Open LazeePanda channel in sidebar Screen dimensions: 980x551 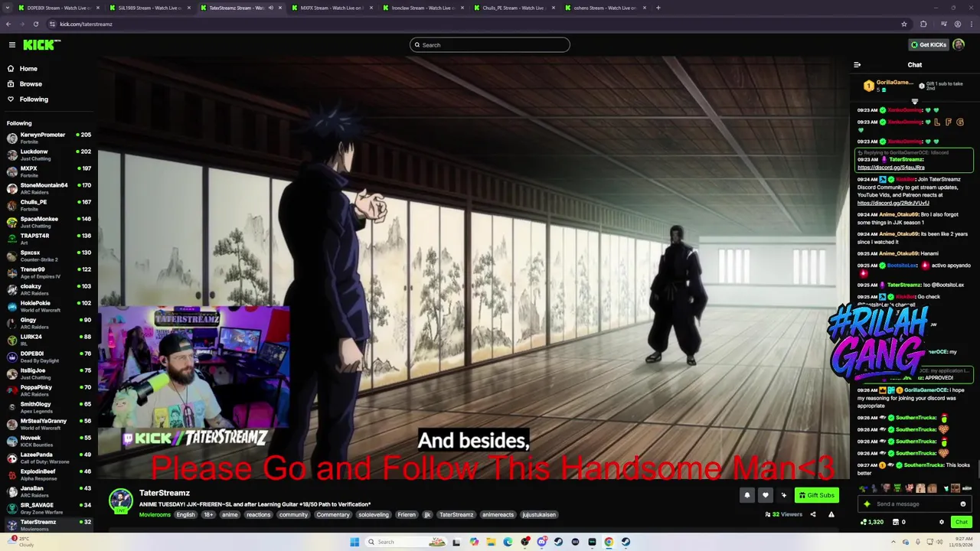(x=48, y=458)
